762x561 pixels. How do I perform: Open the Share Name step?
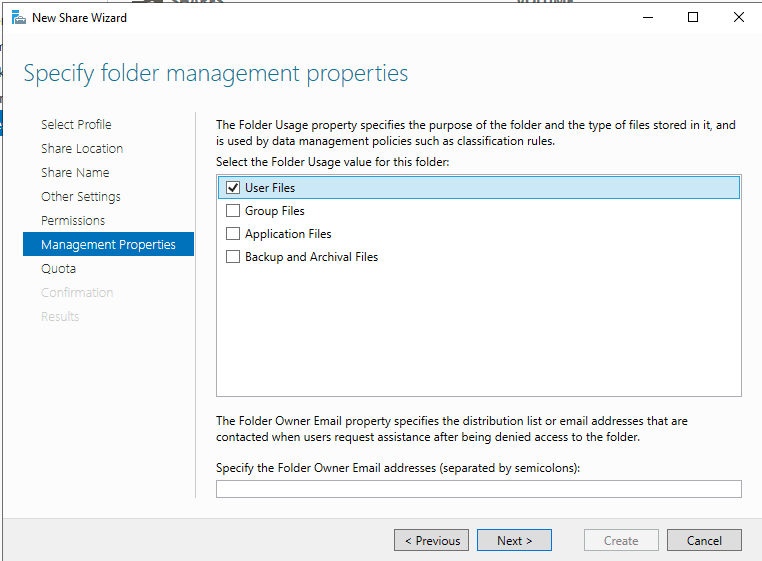(x=75, y=173)
